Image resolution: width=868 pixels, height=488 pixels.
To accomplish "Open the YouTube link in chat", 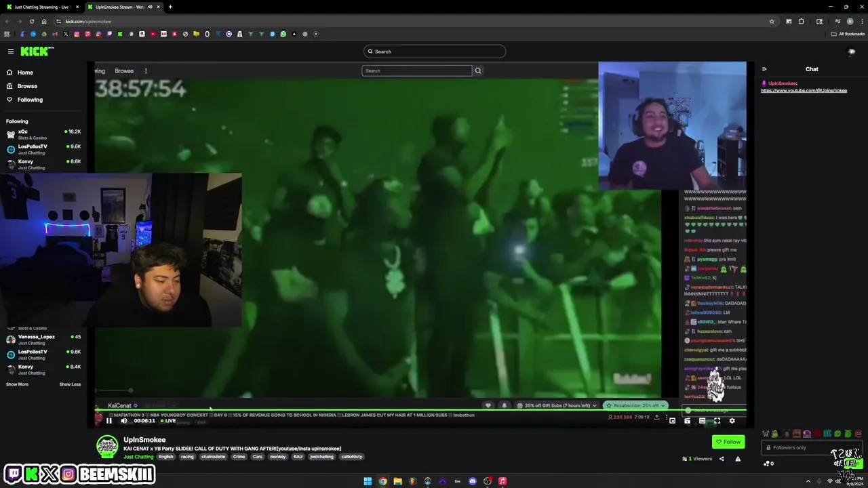I will tap(804, 90).
